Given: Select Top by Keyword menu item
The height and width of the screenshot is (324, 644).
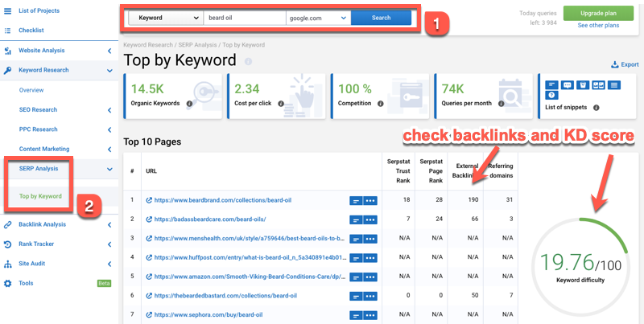Looking at the screenshot, I should pos(40,196).
